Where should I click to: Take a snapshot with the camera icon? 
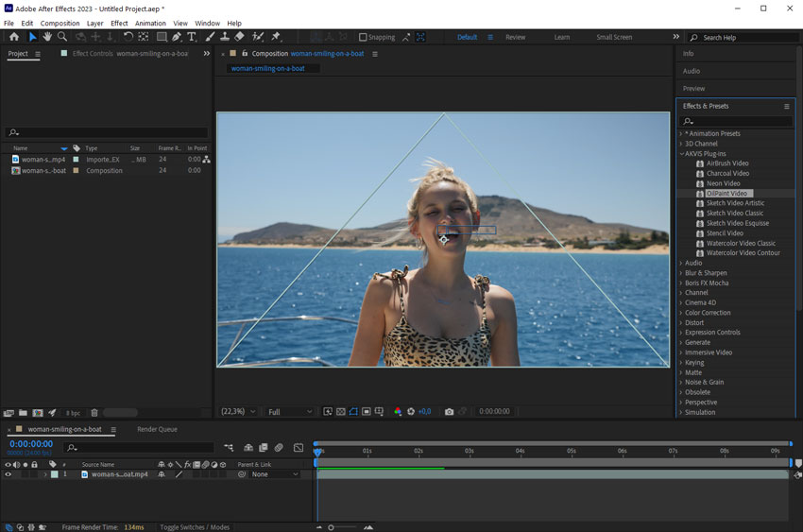click(449, 412)
